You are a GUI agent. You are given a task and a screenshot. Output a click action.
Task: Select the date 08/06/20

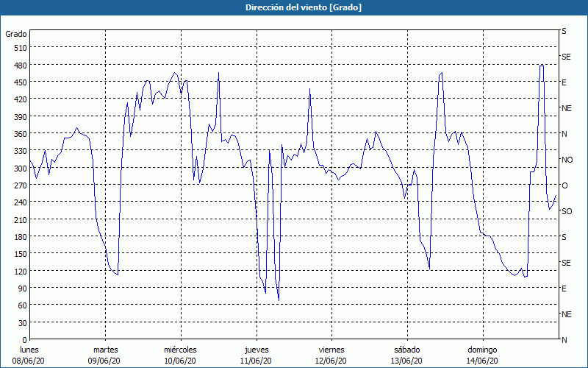point(28,361)
